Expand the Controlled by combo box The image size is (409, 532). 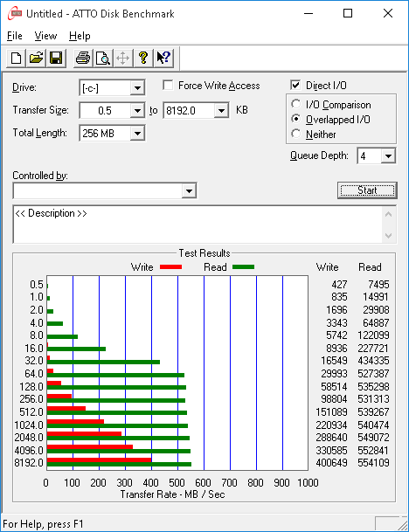[189, 191]
